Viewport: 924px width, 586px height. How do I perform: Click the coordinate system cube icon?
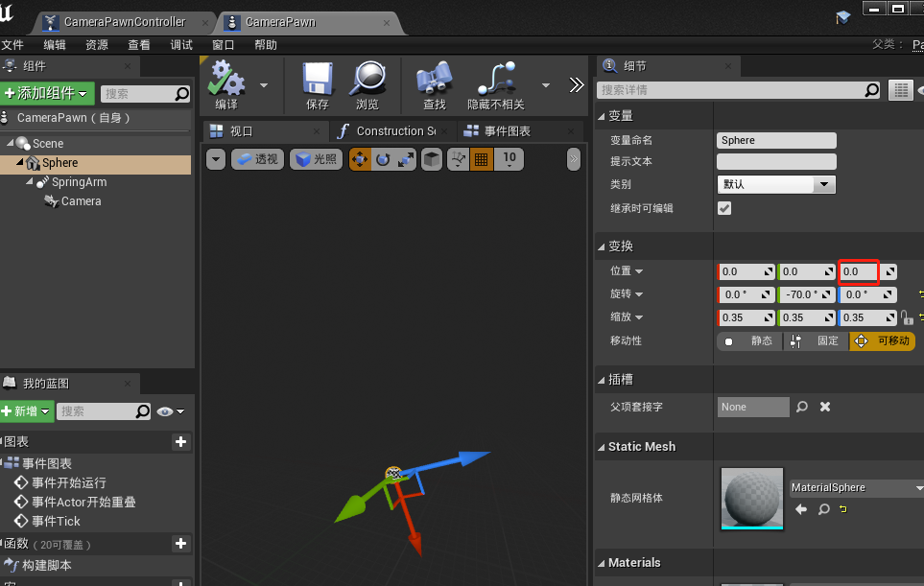coord(432,159)
